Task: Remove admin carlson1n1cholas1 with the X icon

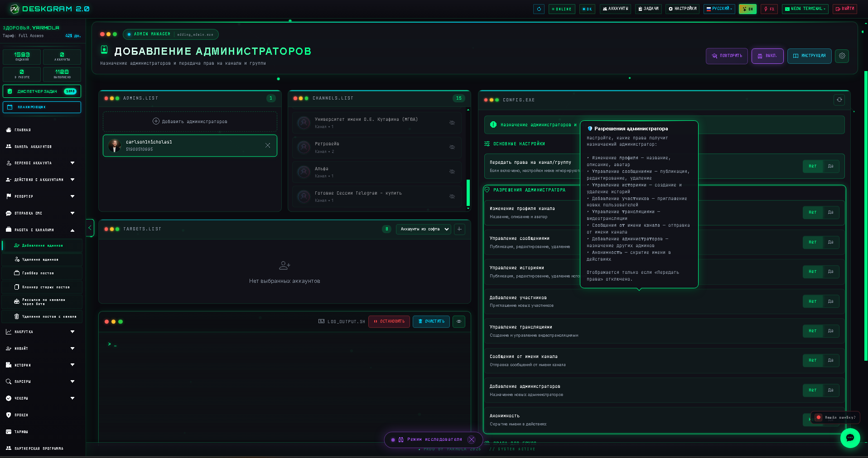Action: point(268,145)
